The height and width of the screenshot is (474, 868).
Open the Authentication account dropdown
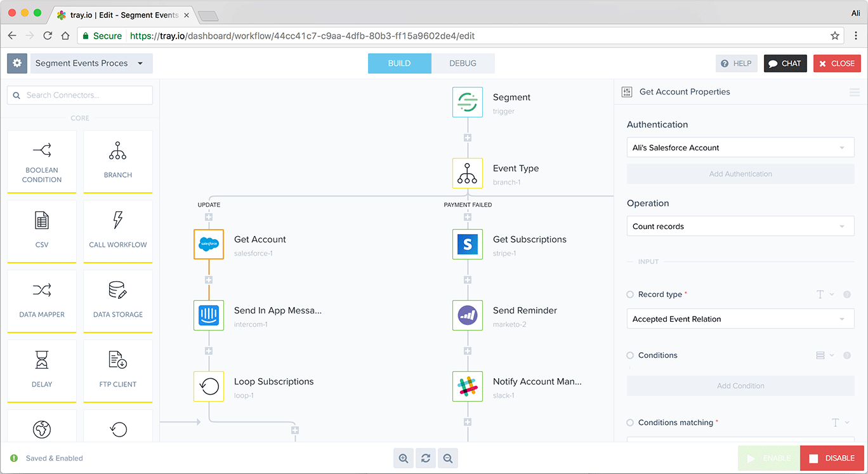(x=740, y=148)
